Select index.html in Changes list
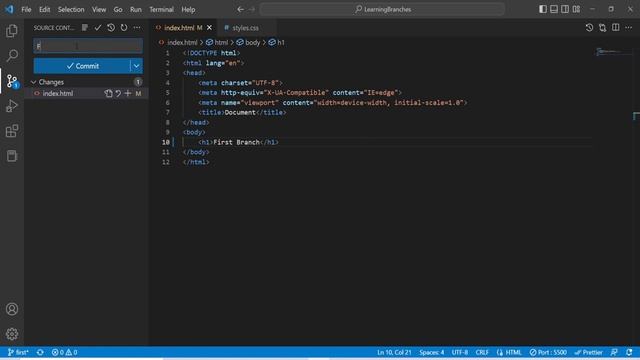The width and height of the screenshot is (640, 360). [x=58, y=93]
